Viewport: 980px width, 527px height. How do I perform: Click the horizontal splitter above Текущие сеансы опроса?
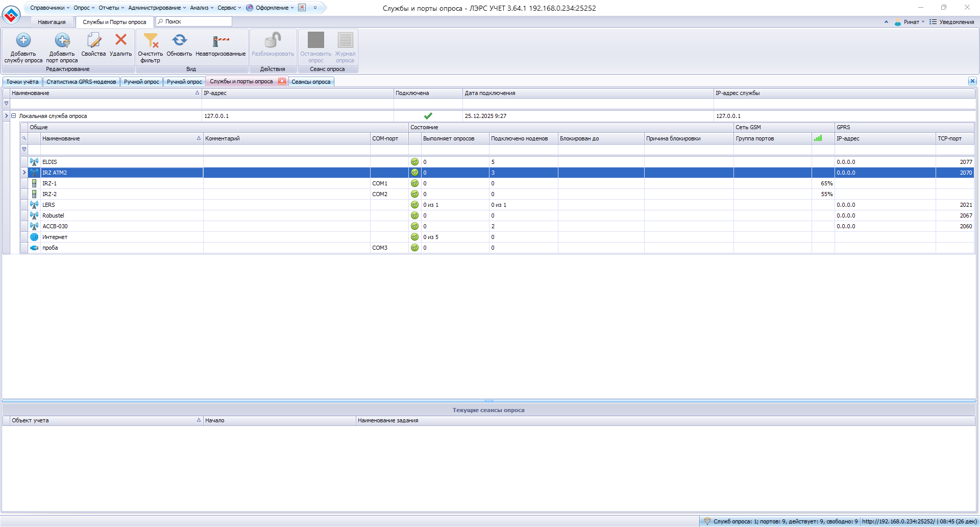[488, 401]
